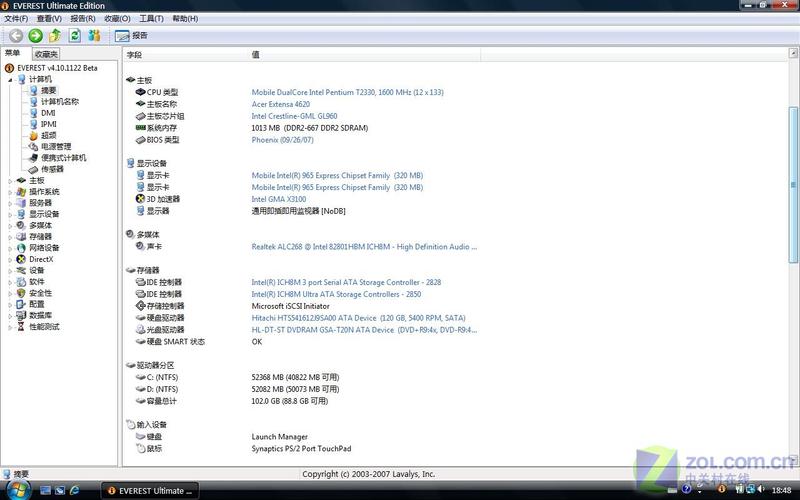Open the Intel GMA X3100 link
Image resolution: width=800 pixels, height=500 pixels.
coord(279,199)
